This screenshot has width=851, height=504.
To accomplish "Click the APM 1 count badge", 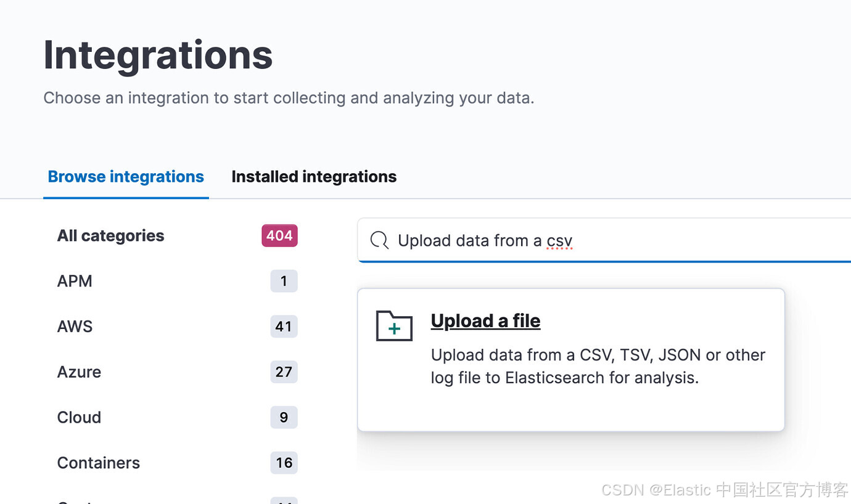I will 284,281.
